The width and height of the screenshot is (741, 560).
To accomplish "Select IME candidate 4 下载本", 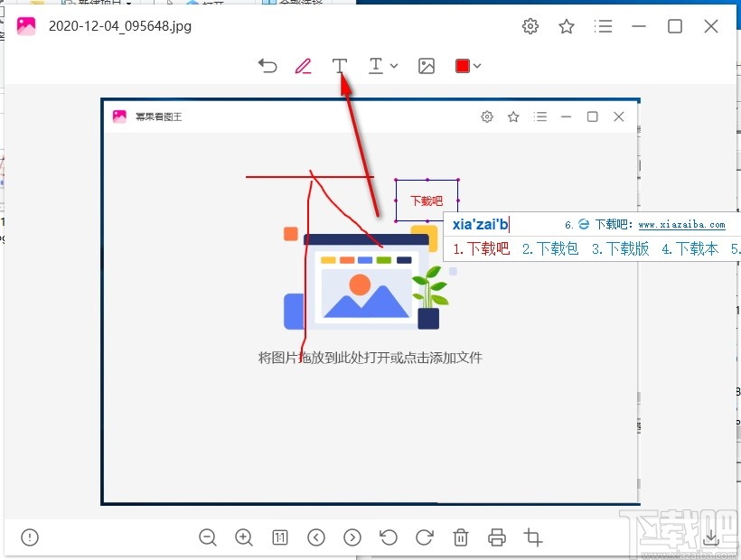I will click(690, 248).
